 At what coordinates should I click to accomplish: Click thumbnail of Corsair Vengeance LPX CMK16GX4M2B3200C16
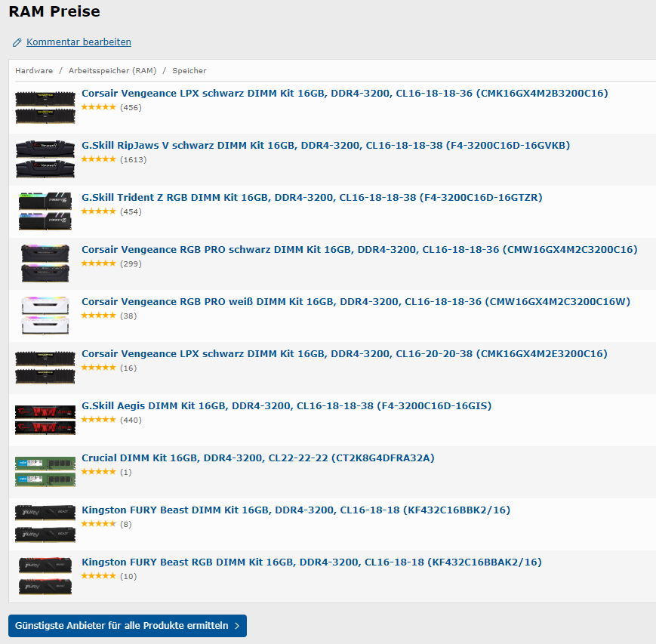tap(45, 107)
